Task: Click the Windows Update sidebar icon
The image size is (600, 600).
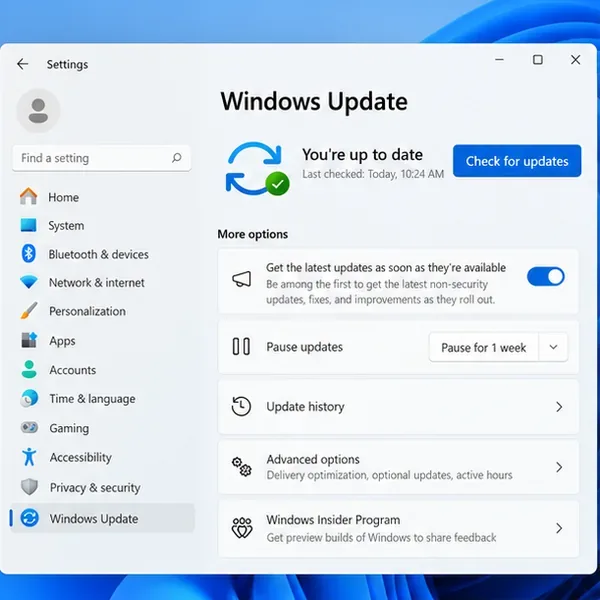Action: (29, 518)
